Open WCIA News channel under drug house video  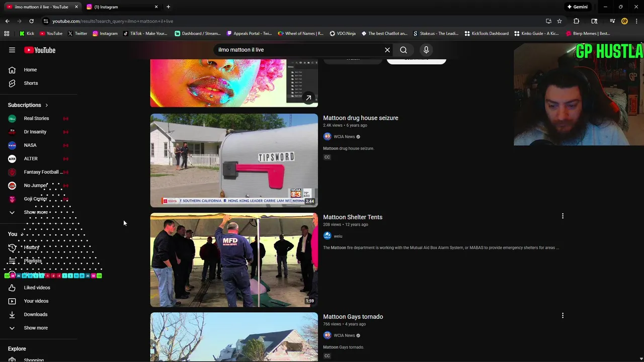coord(344,137)
